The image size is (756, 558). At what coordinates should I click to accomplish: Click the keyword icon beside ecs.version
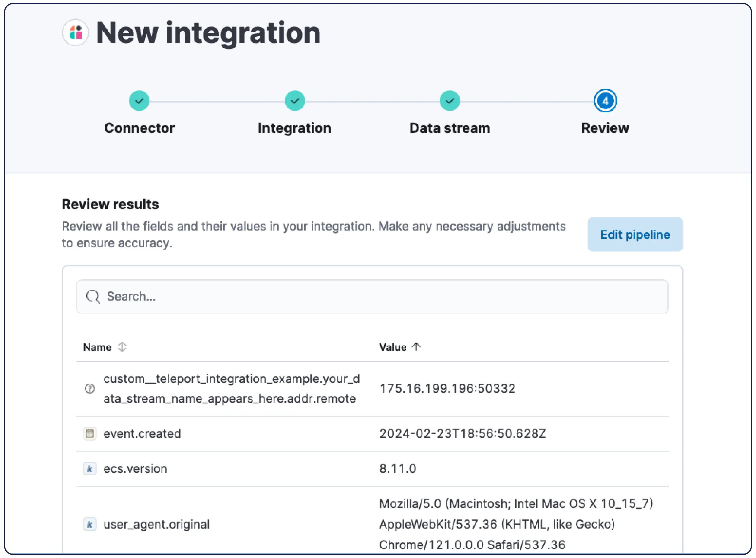90,469
